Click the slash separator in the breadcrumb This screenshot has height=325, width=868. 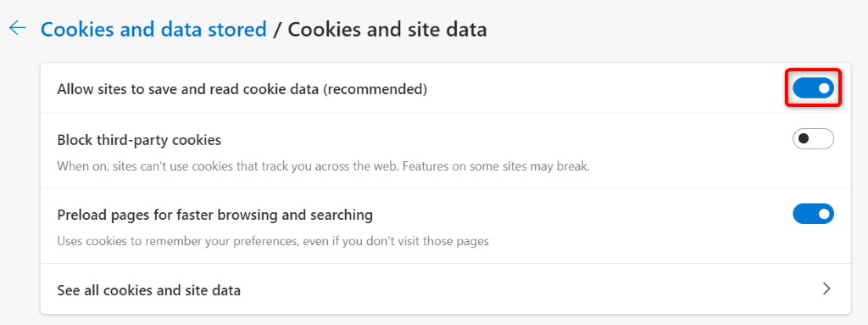pyautogui.click(x=277, y=30)
